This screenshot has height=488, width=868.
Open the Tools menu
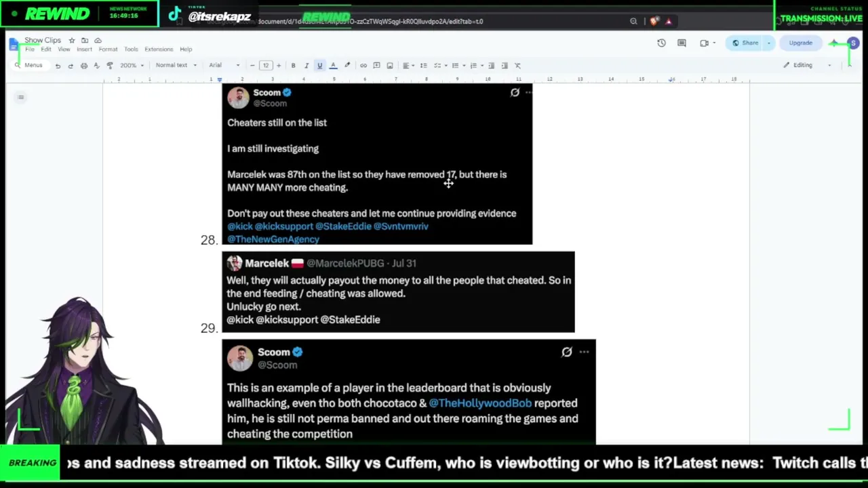(131, 49)
